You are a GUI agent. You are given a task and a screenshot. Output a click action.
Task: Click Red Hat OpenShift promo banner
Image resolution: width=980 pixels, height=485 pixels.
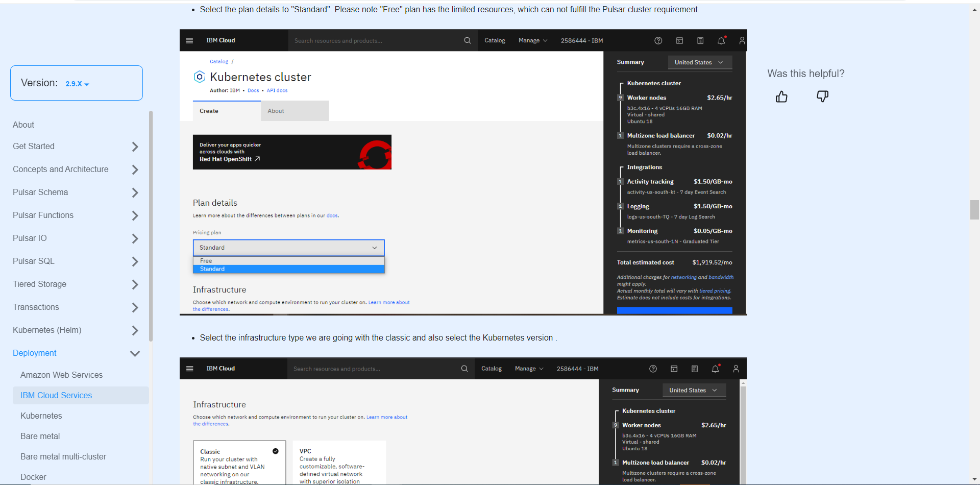click(292, 152)
